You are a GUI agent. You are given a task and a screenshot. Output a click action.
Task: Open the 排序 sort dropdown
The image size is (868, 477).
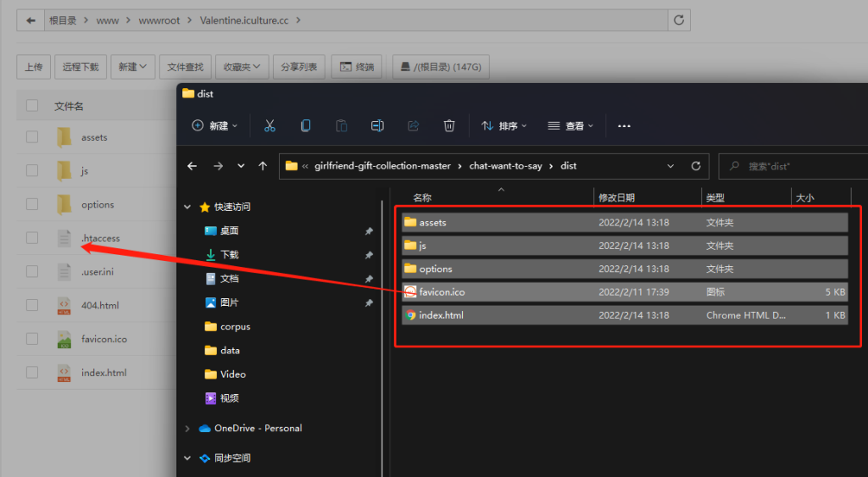tap(504, 125)
